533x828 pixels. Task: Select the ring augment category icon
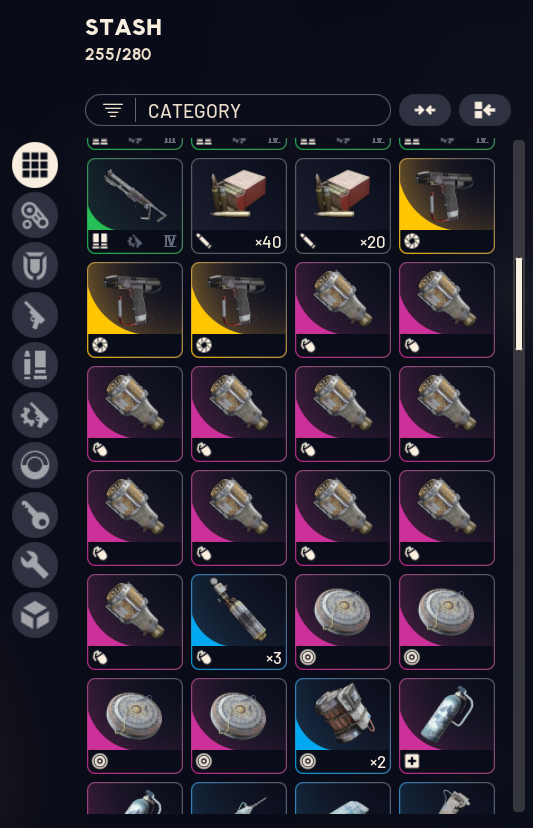click(x=35, y=465)
